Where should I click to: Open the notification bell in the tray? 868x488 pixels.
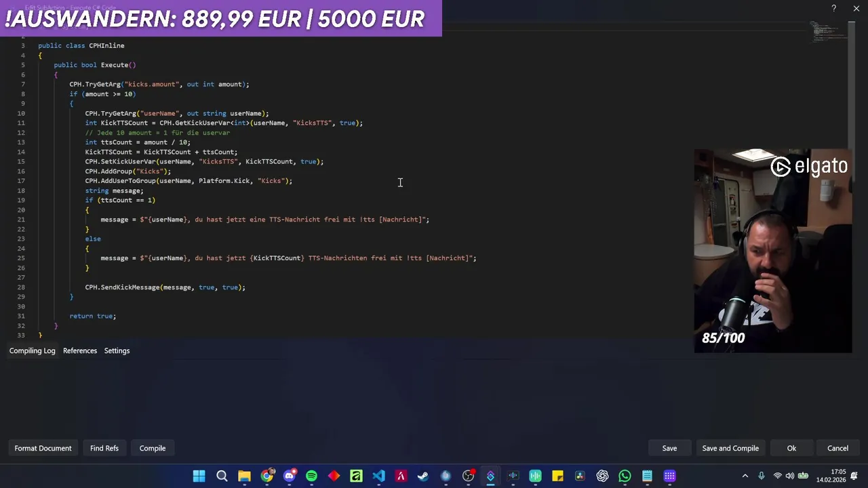tap(854, 476)
